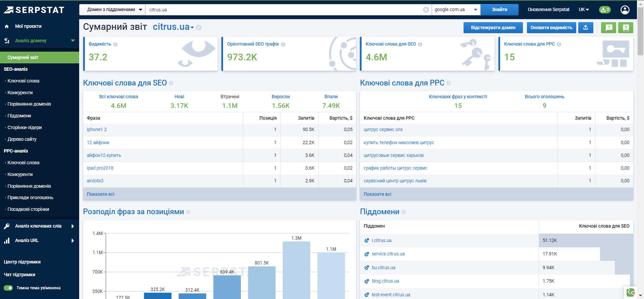The image size is (644, 299).
Task: Open My Projects home icon
Action: [7, 26]
